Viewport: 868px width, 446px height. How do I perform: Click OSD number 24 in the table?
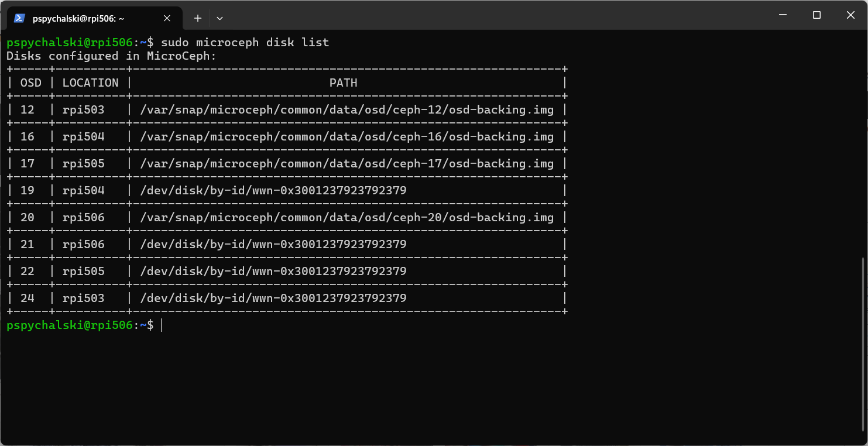(28, 298)
